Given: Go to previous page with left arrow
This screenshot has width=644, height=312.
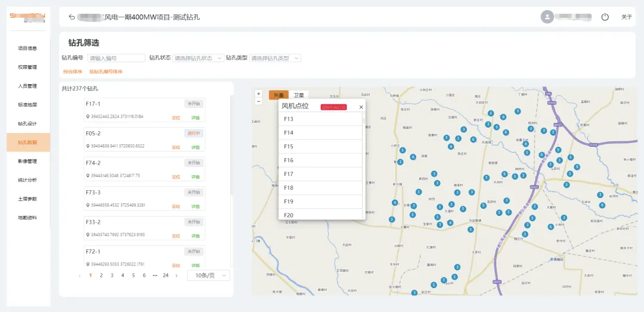Looking at the screenshot, I should point(80,276).
